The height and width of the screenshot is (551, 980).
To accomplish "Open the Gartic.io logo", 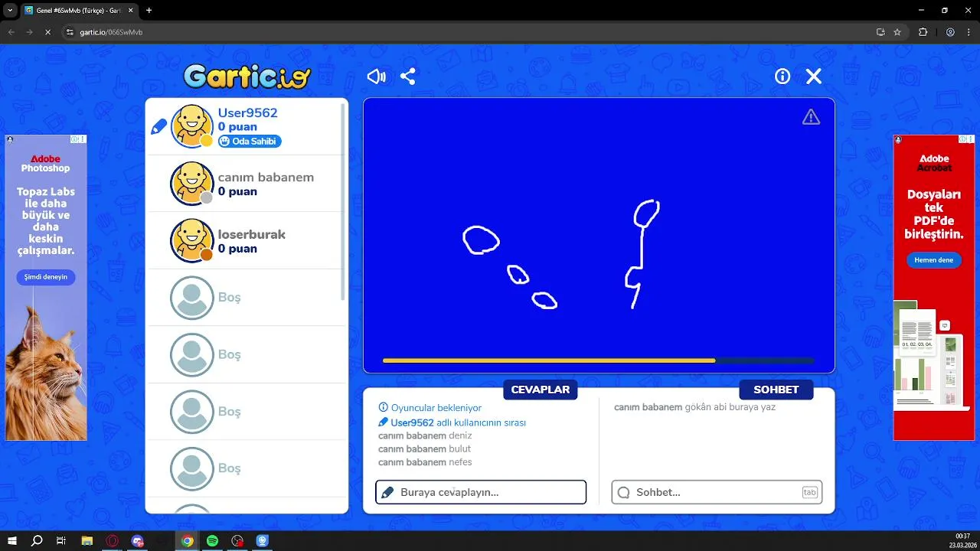I will pos(247,76).
